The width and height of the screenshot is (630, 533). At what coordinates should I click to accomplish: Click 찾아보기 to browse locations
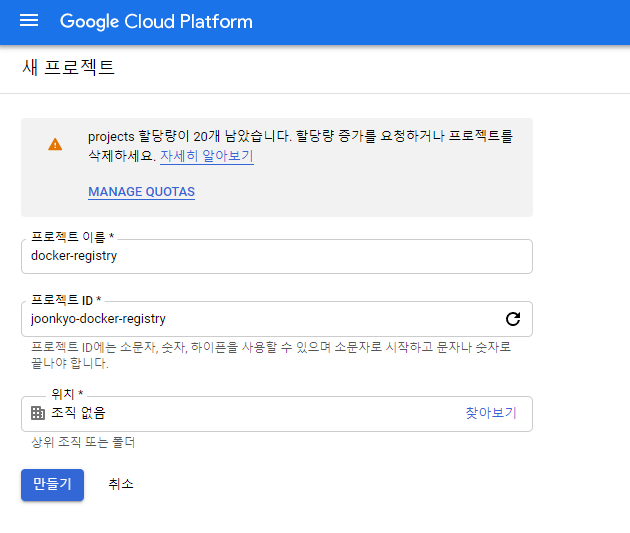(x=491, y=413)
